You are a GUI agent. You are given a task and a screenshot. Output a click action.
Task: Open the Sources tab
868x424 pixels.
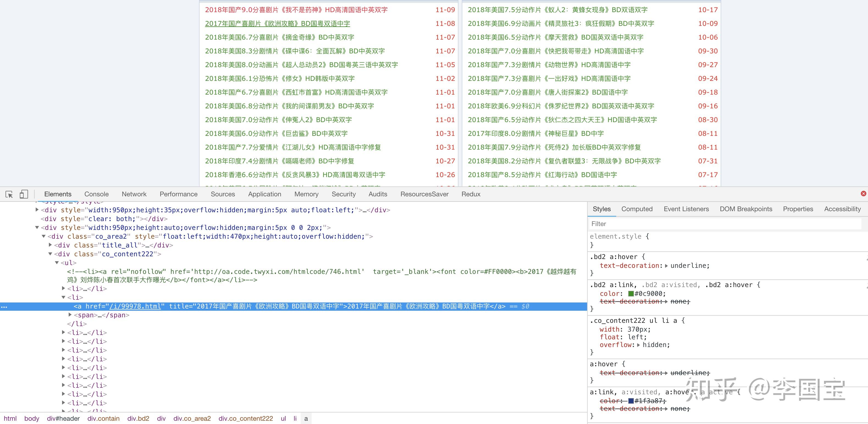coord(223,194)
